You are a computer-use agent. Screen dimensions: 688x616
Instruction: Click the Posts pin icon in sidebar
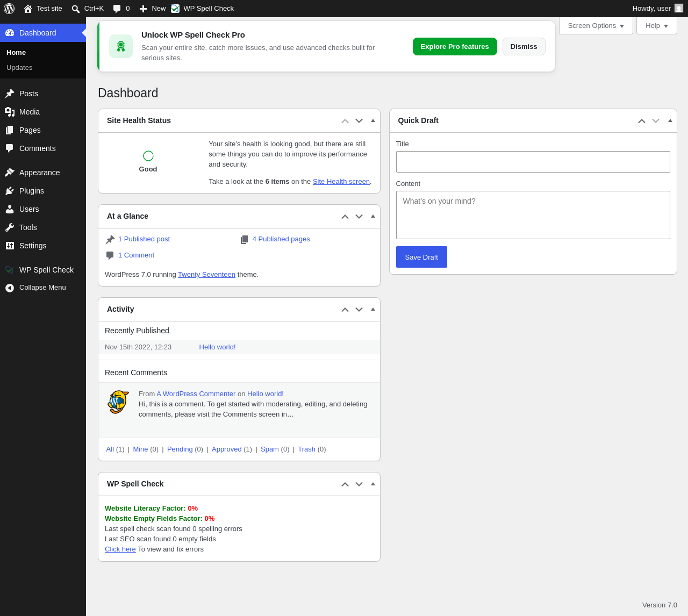(x=10, y=94)
